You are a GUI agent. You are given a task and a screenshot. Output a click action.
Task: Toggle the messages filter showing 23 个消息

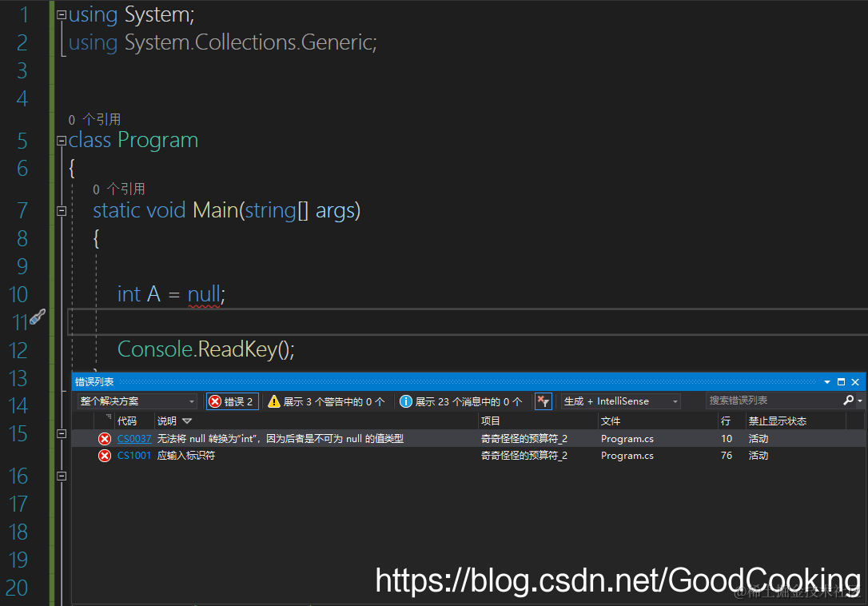(460, 401)
